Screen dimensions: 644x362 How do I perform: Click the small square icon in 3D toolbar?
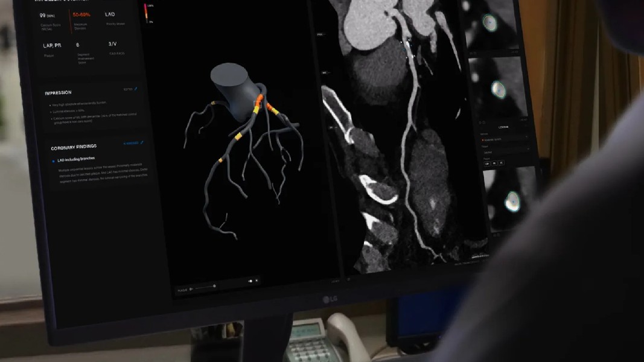click(x=257, y=281)
